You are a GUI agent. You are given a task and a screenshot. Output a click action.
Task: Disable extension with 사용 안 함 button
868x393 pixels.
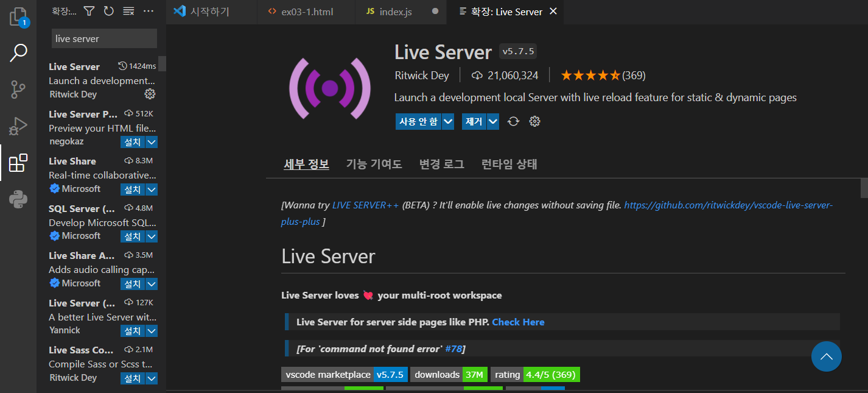click(x=418, y=121)
